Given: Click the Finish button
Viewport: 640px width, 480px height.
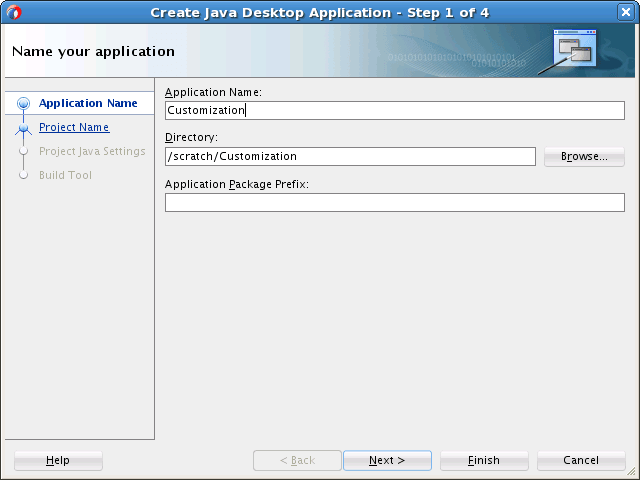Looking at the screenshot, I should pos(484,460).
